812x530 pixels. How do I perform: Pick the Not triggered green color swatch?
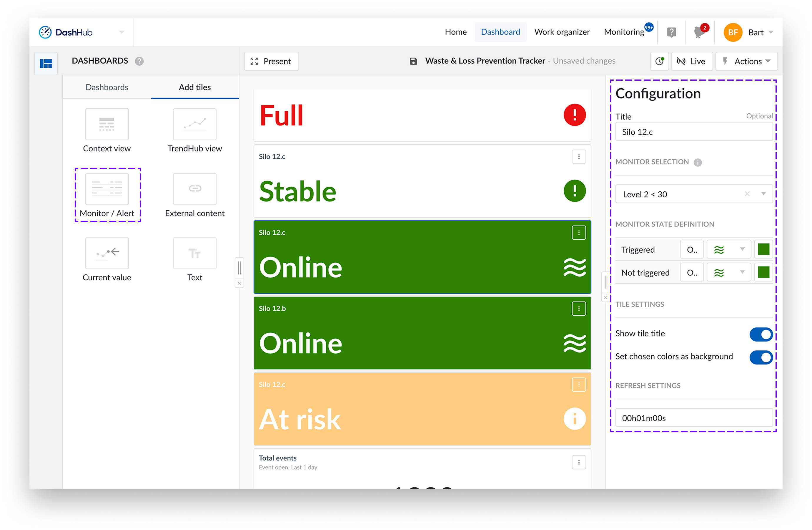coord(763,273)
